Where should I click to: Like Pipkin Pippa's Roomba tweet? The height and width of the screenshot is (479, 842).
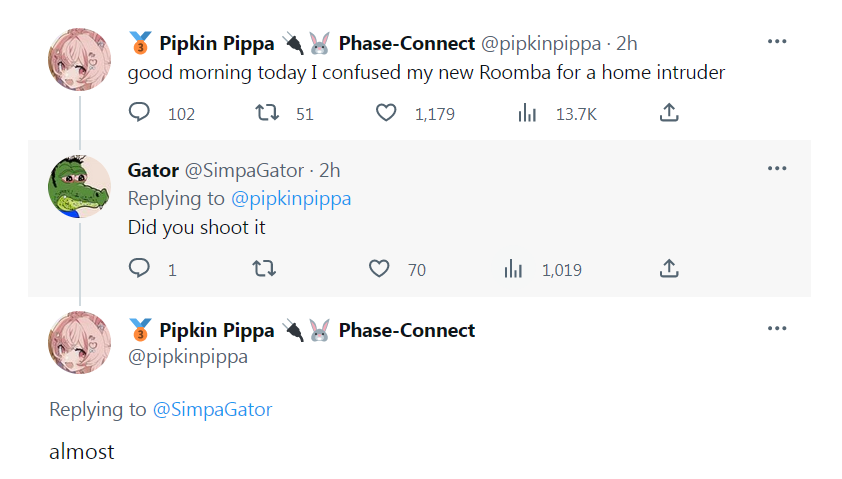tap(386, 114)
